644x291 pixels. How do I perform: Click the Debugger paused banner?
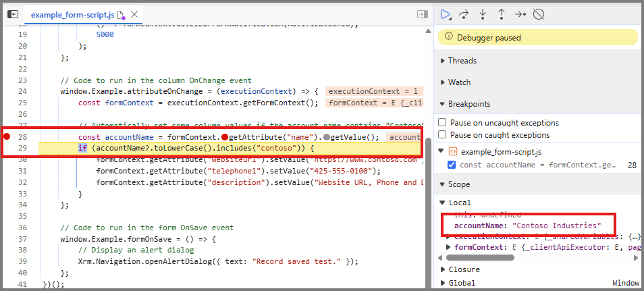[539, 37]
